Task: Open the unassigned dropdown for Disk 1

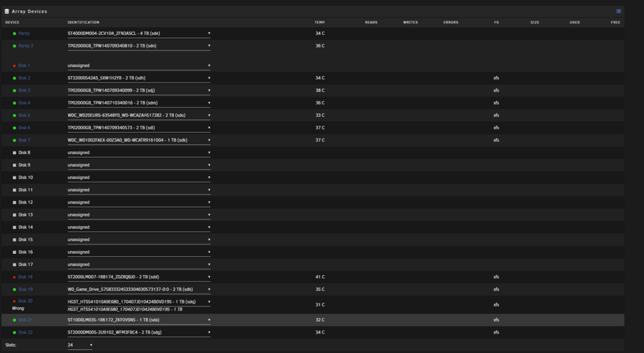Action: click(139, 66)
